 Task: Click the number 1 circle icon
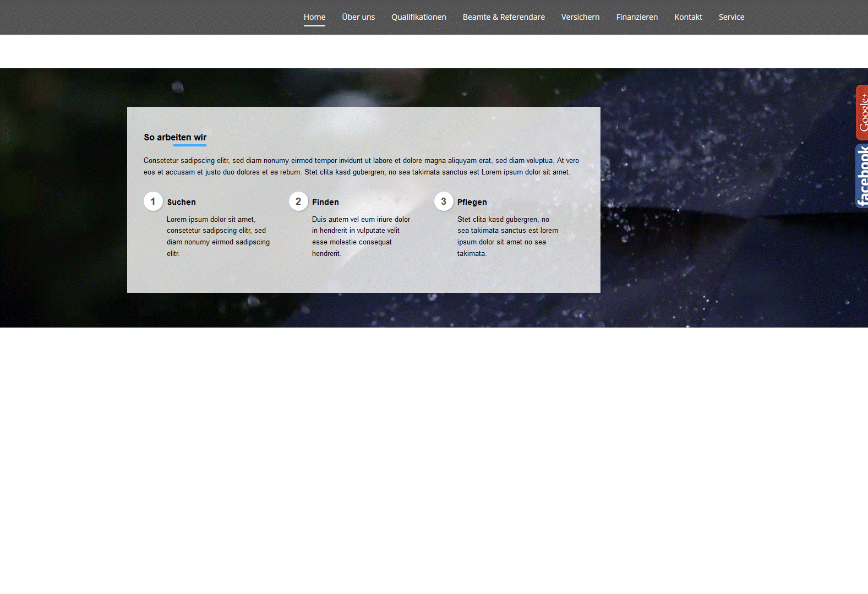pyautogui.click(x=153, y=201)
